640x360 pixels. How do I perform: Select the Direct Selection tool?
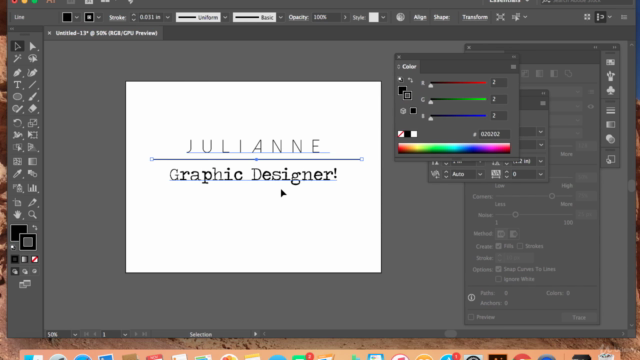pos(33,46)
